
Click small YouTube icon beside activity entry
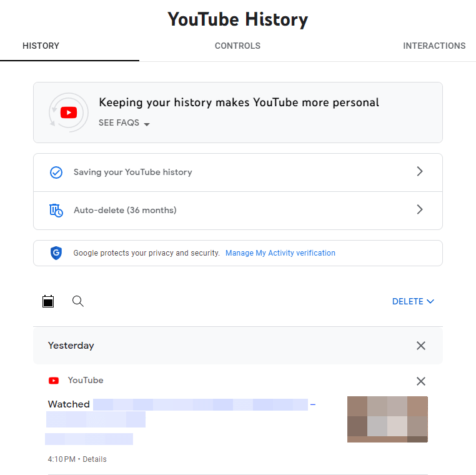click(54, 381)
